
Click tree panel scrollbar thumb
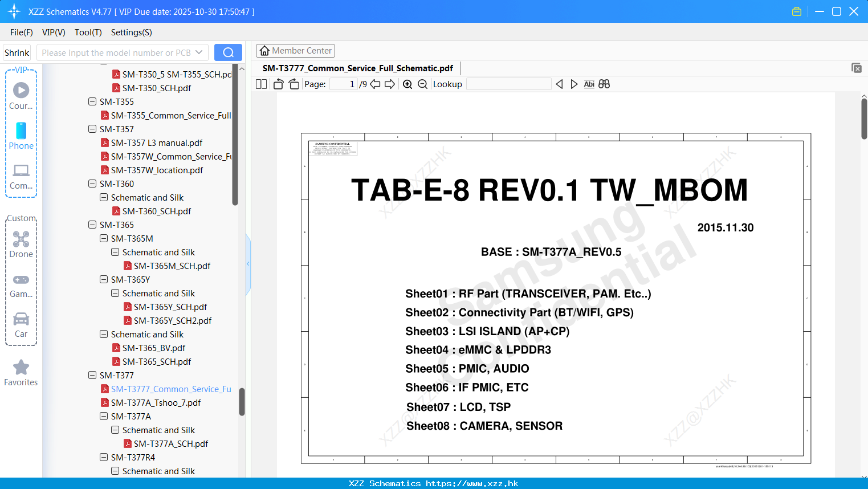pyautogui.click(x=242, y=402)
